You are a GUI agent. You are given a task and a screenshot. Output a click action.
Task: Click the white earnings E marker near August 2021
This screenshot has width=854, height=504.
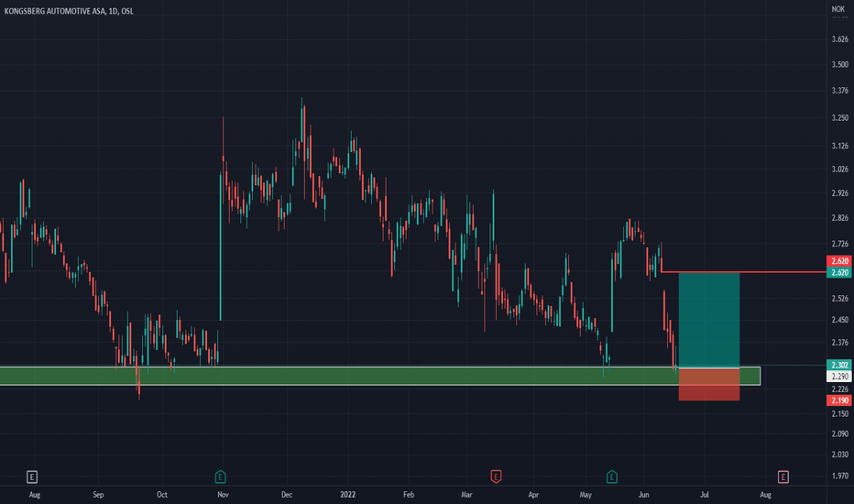pos(32,477)
